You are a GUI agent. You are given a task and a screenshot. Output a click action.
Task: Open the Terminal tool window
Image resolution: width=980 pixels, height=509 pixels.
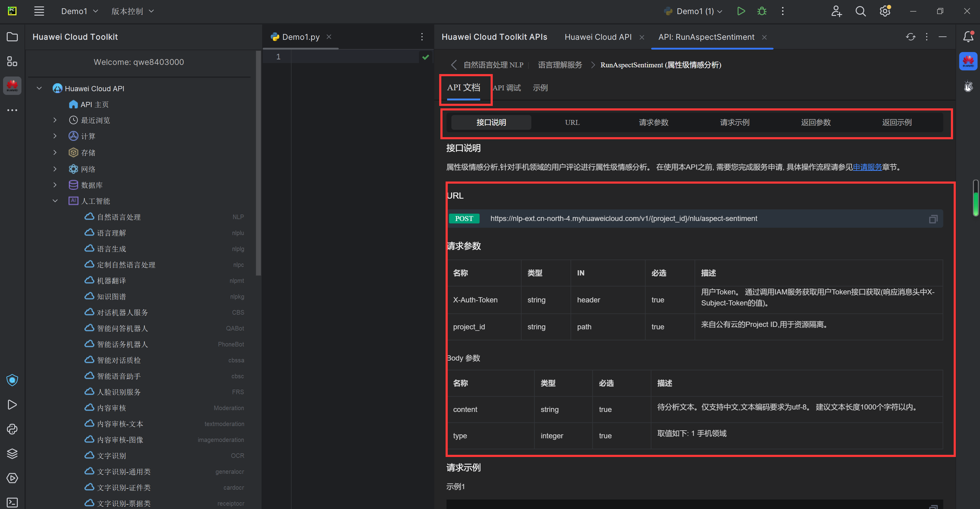12,503
